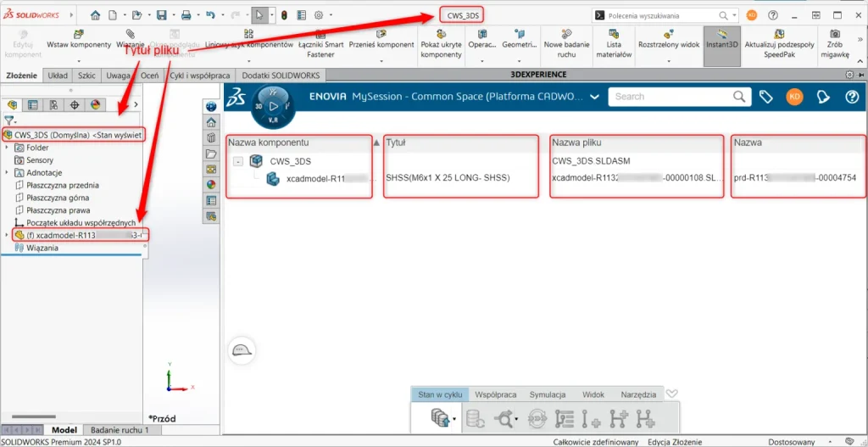The height and width of the screenshot is (447, 868).
Task: Open the help question mark in the ENOVIA header
Action: tap(852, 97)
